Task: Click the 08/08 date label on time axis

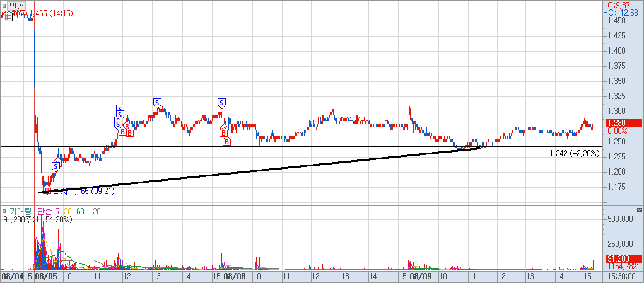Action: pos(234,276)
